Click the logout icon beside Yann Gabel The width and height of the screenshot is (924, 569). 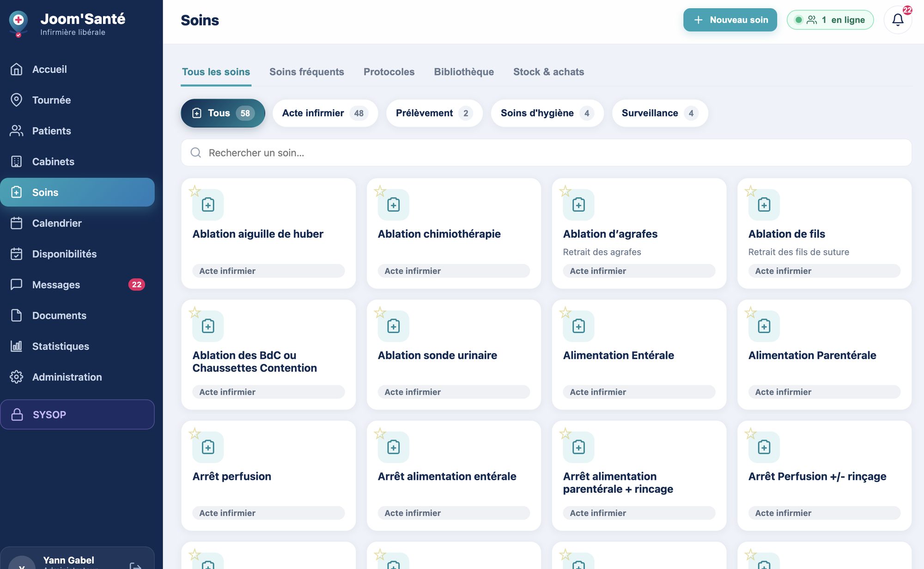(135, 566)
